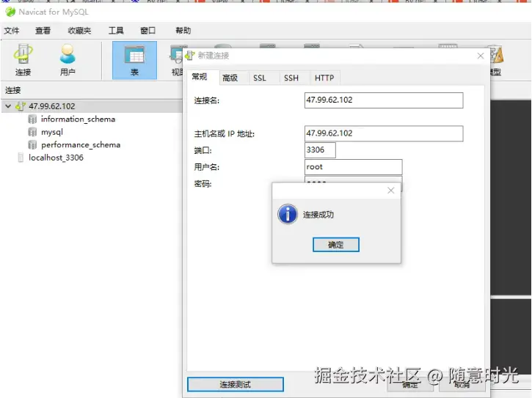Click the 连接测试 (Test Connection) button
The width and height of the screenshot is (532, 398).
(235, 384)
